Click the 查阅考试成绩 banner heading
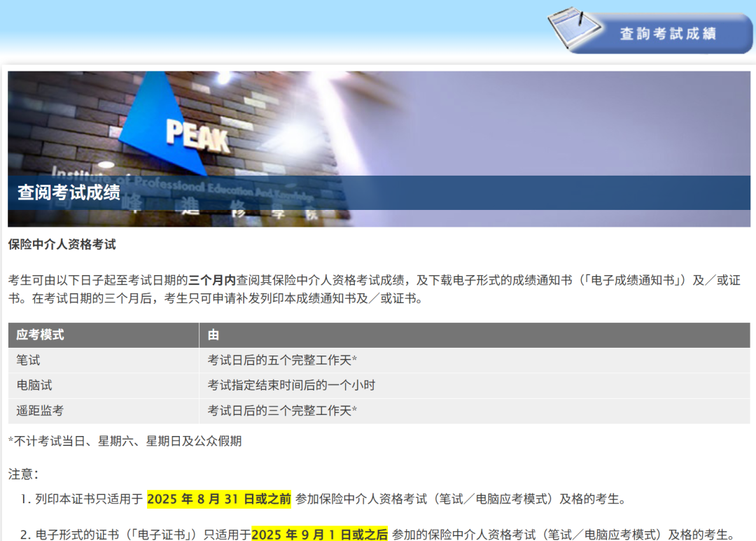This screenshot has width=756, height=541. (x=69, y=192)
